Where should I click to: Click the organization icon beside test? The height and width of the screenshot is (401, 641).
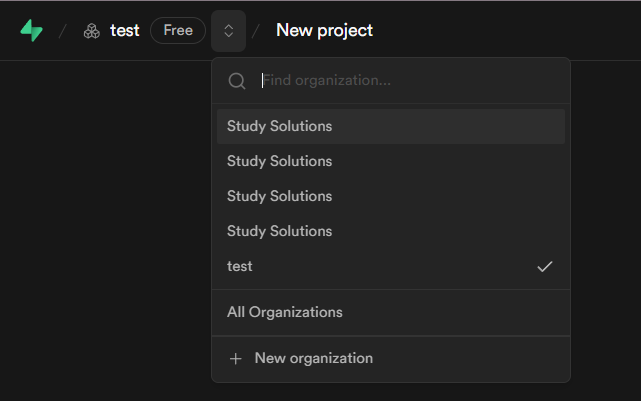click(x=92, y=31)
